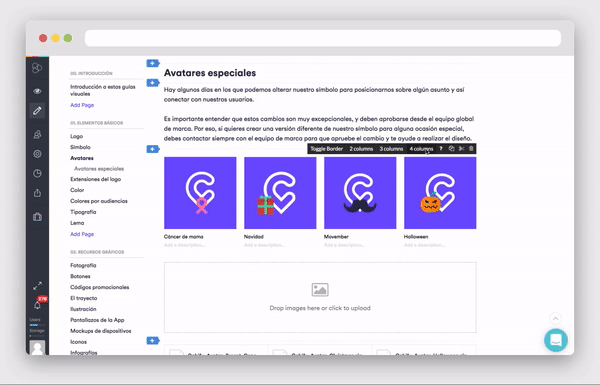Screen dimensions: 600x385
Task: Edit the Cáncer de mama caption
Action: click(184, 237)
